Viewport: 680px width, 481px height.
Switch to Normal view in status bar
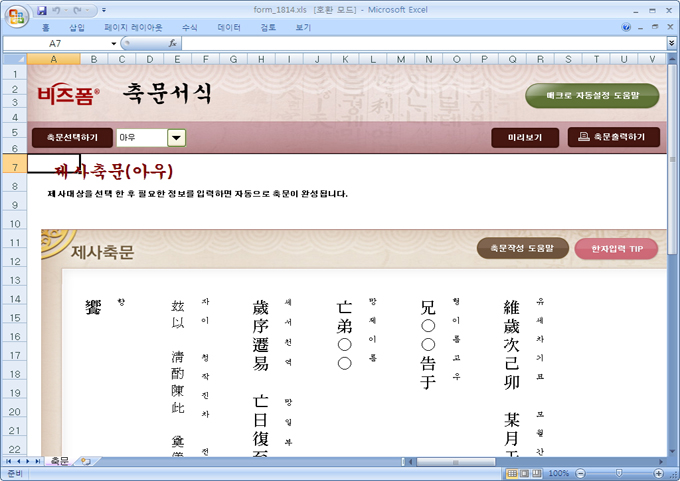512,473
